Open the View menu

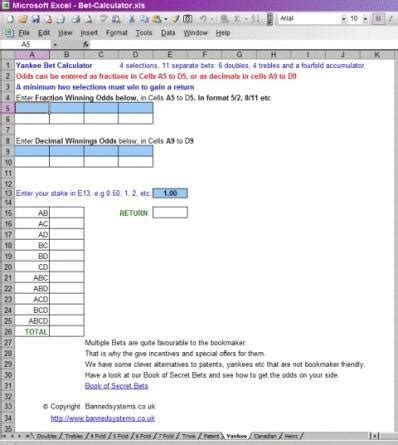[x=65, y=33]
